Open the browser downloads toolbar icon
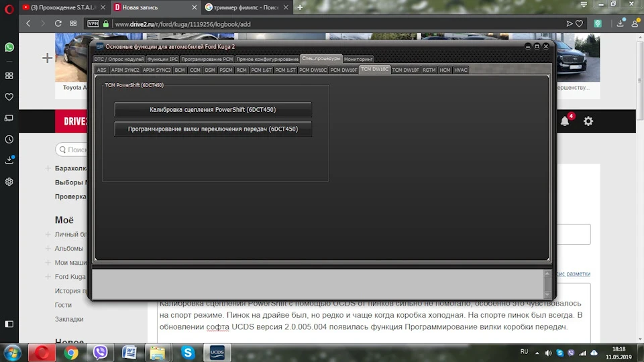The image size is (644, 362). (x=620, y=23)
